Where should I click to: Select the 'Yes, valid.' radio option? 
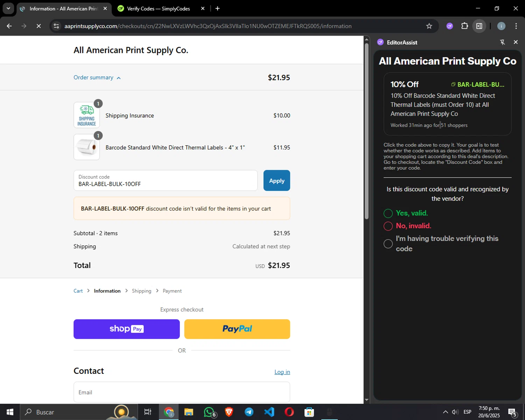pyautogui.click(x=388, y=213)
